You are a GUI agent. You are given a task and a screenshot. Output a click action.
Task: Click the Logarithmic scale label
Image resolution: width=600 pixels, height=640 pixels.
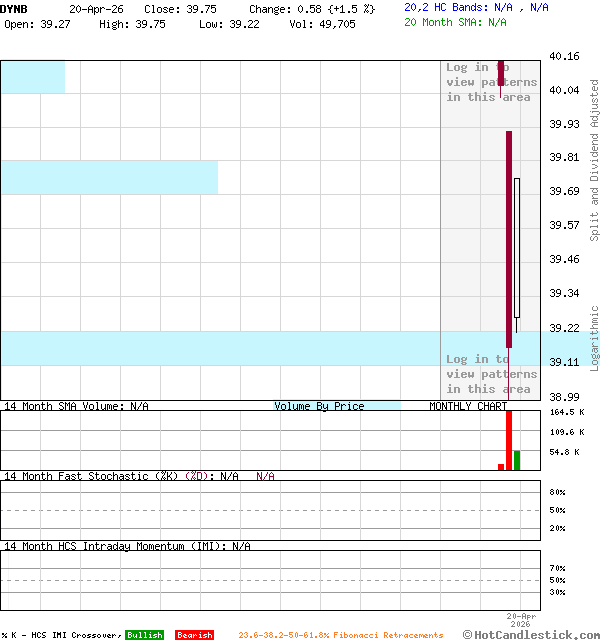pyautogui.click(x=594, y=338)
